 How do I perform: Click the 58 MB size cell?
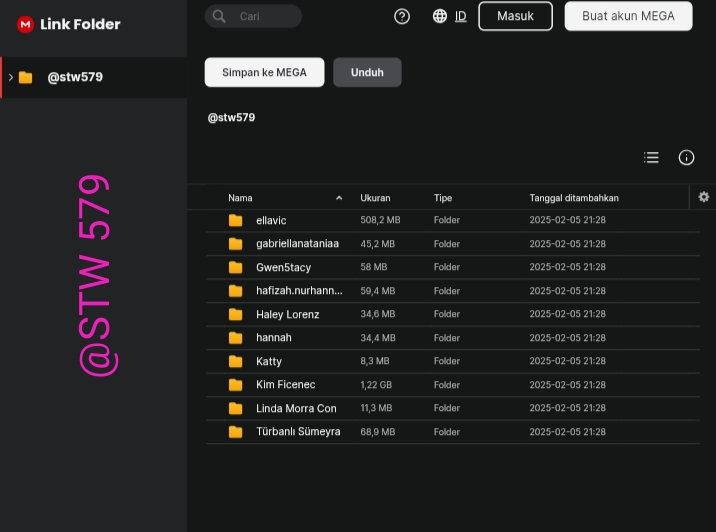374,267
